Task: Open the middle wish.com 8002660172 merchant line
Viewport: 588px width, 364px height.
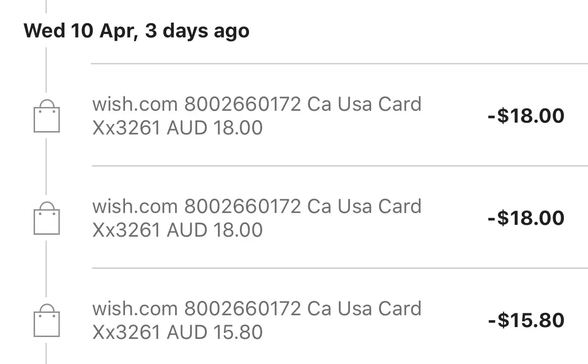Action: (x=257, y=206)
